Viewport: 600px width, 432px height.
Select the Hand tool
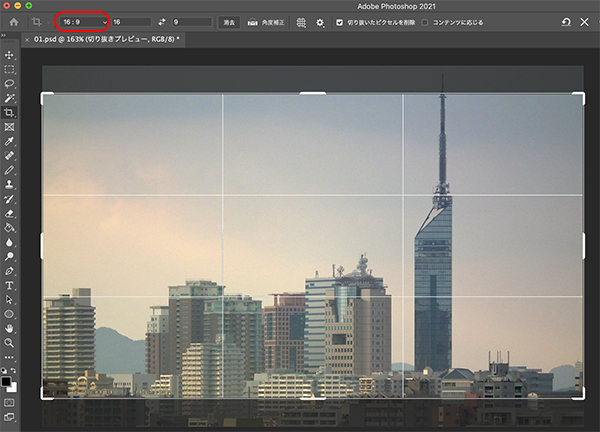click(x=10, y=328)
